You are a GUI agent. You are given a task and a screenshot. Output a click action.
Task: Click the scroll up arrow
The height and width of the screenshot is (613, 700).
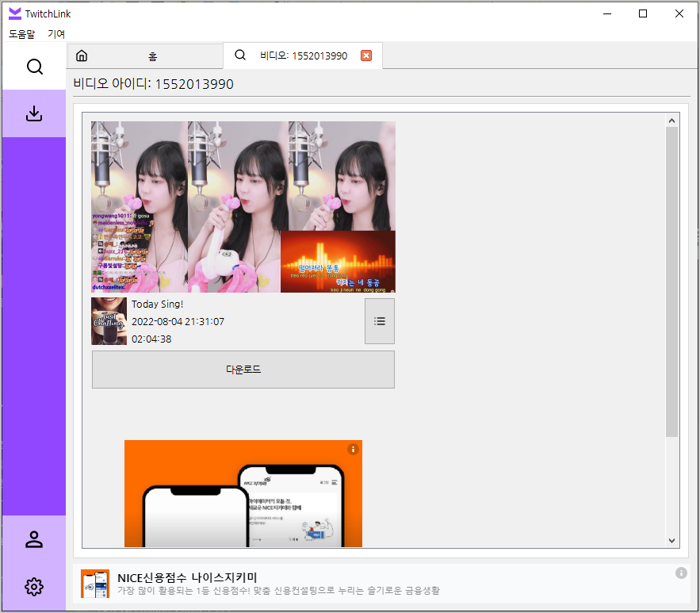671,121
